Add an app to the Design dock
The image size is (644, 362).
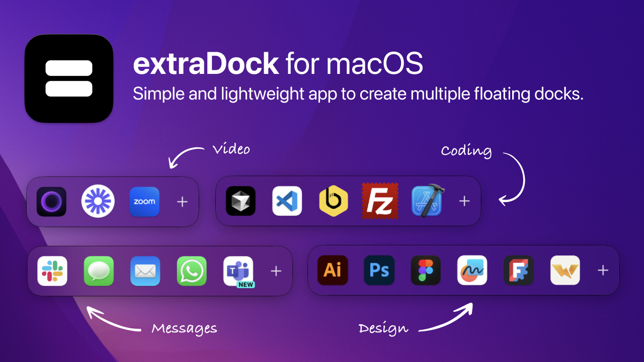pos(603,270)
